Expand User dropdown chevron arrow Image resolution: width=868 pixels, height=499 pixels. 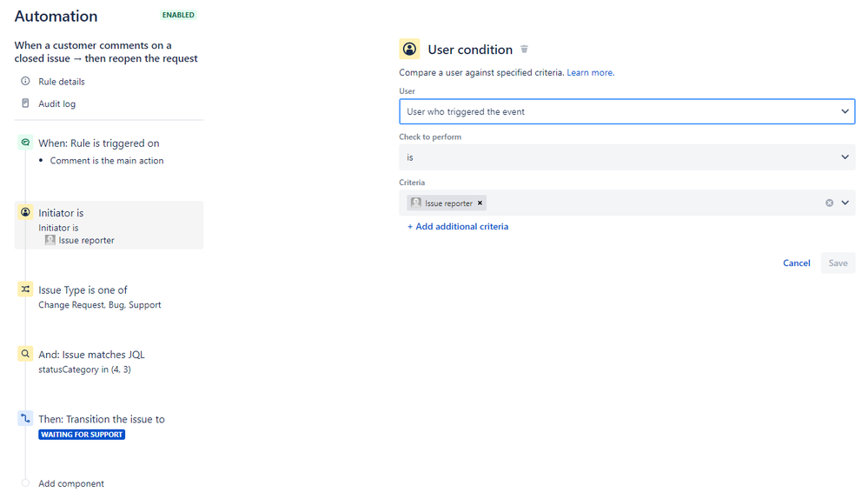(845, 112)
